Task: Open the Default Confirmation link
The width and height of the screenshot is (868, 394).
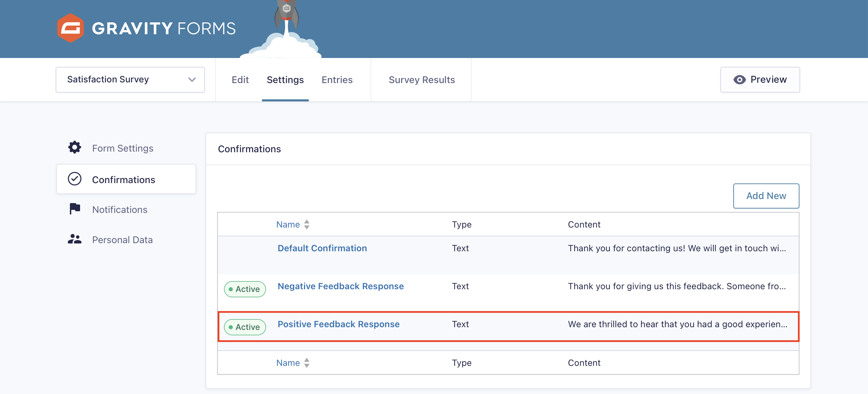Action: pos(322,248)
